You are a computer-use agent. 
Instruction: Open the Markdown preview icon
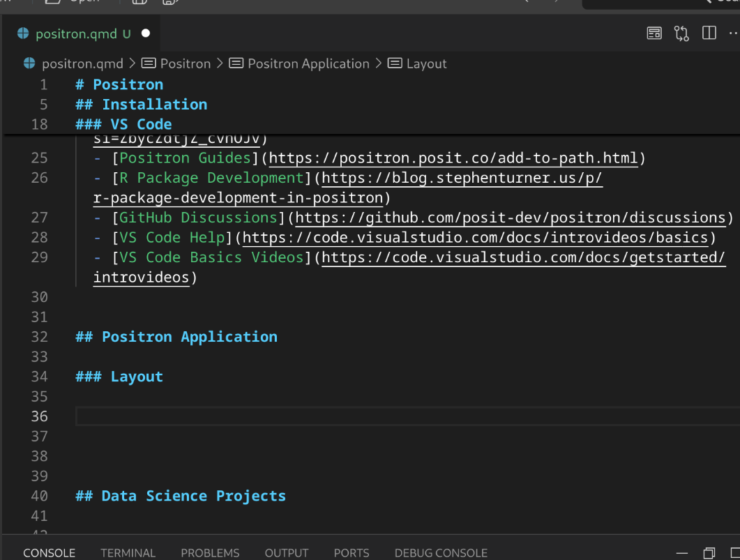(654, 33)
